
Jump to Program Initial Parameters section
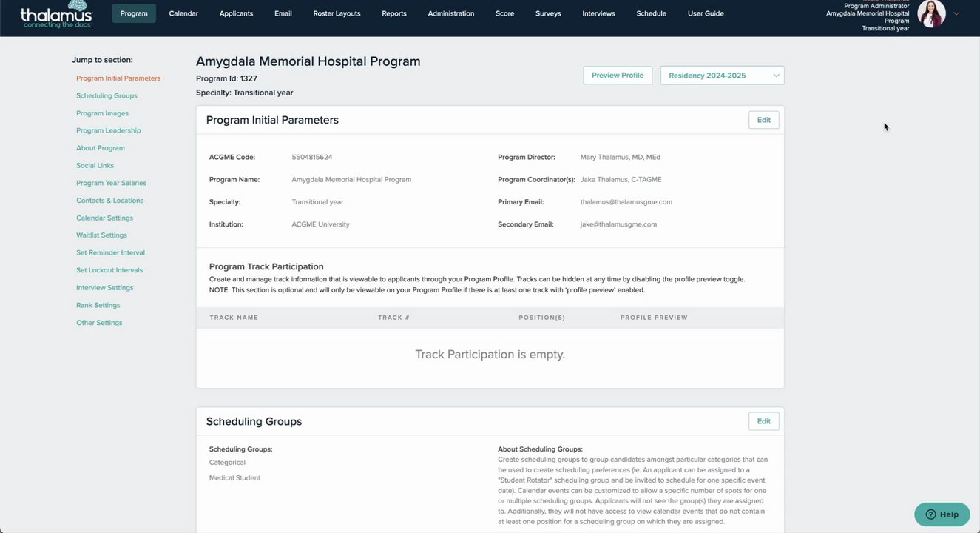118,78
